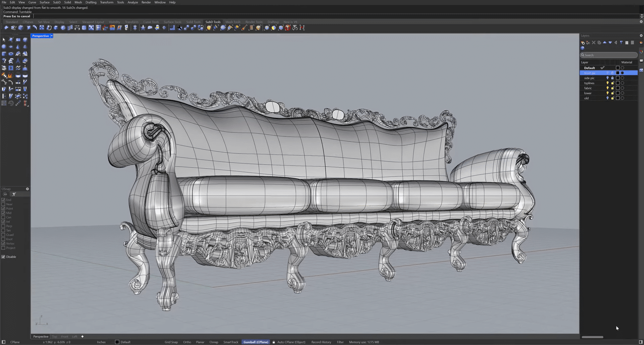Image resolution: width=644 pixels, height=345 pixels.
Task: Move layer up with the up arrow icon
Action: 605,43
